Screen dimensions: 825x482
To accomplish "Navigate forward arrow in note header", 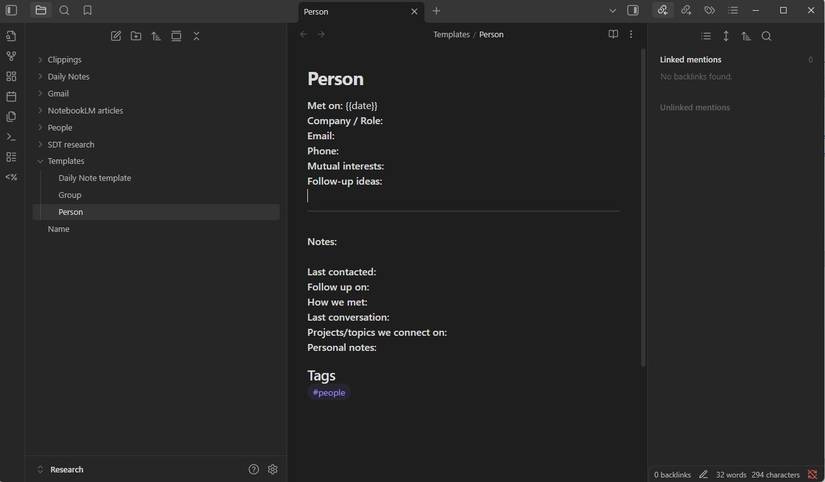I will (321, 34).
